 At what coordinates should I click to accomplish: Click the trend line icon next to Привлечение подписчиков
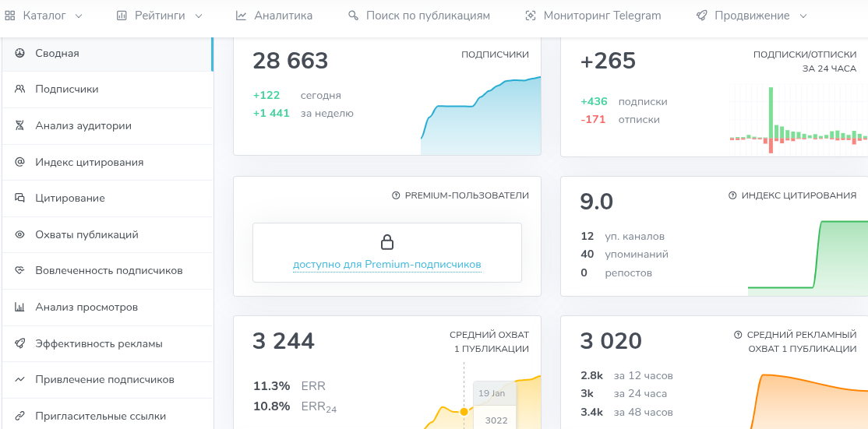(20, 379)
